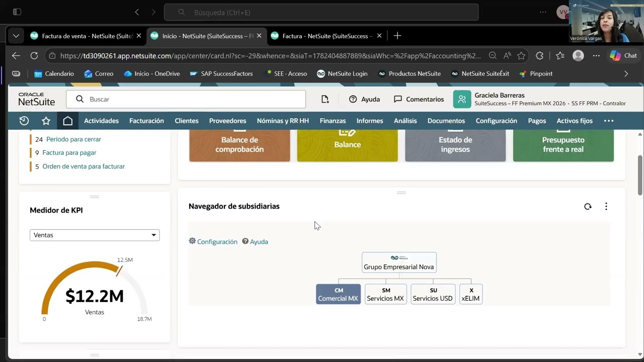Screen dimensions: 644x362
Task: Open the tab search dropdown arrow
Action: click(16, 36)
